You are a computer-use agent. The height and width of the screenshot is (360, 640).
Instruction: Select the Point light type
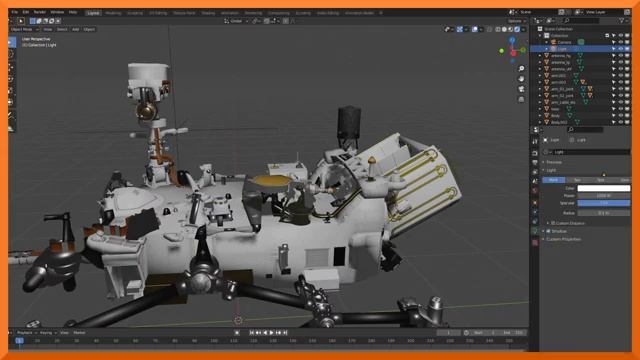coord(553,180)
